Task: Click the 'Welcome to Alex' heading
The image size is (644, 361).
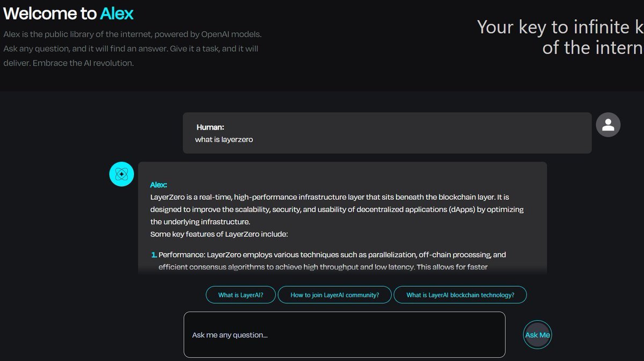Action: (69, 13)
